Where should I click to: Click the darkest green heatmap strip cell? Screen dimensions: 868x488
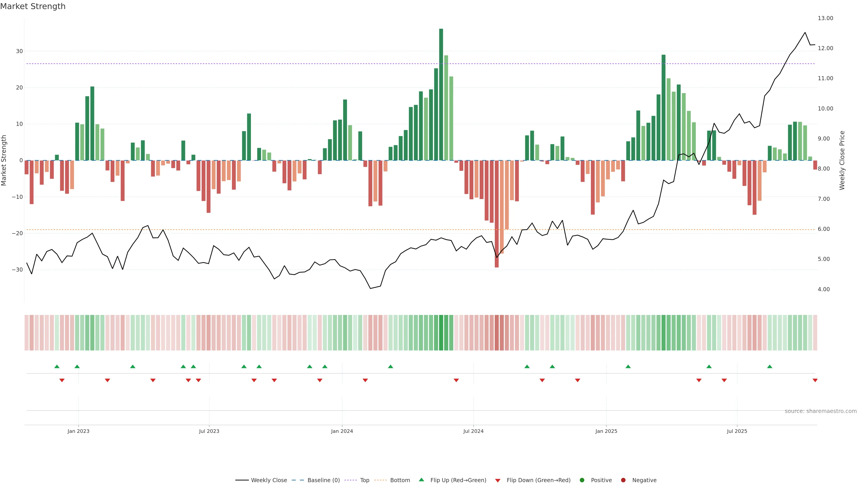pos(441,333)
